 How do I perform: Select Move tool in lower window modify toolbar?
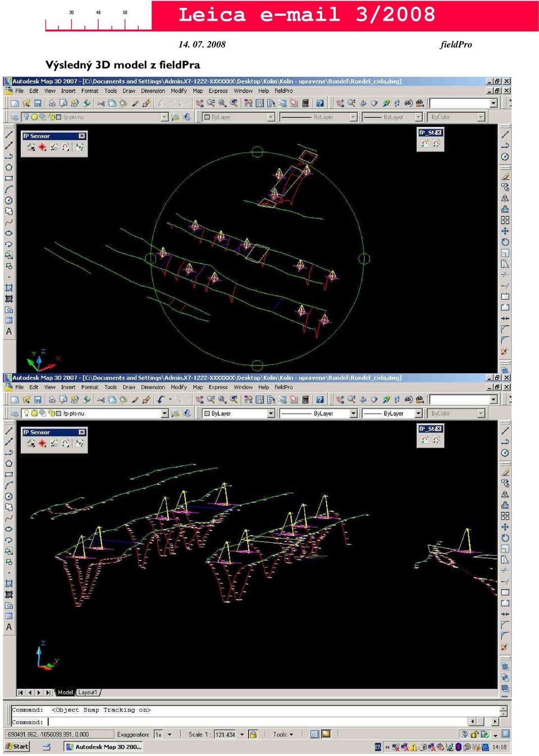coord(505,527)
